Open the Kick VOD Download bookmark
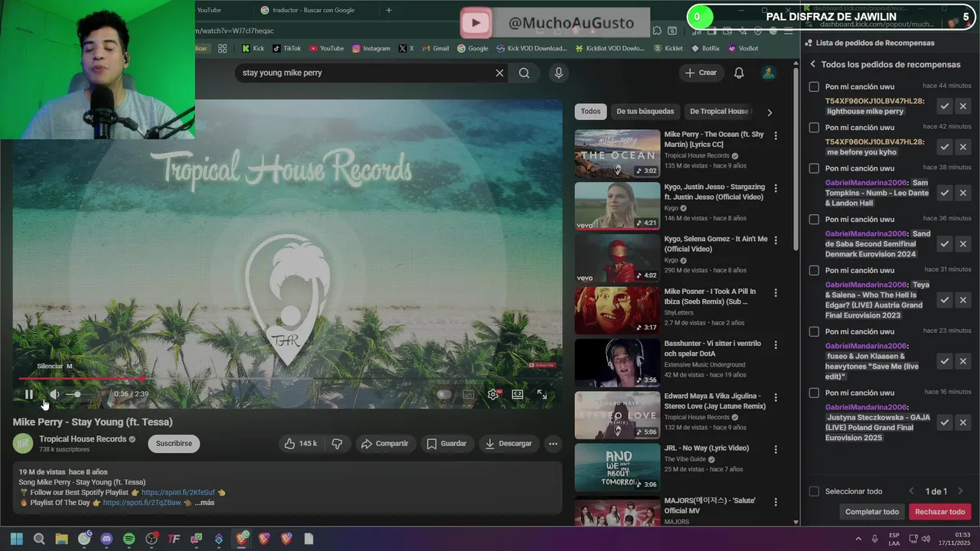The height and width of the screenshot is (551, 980). click(x=531, y=48)
